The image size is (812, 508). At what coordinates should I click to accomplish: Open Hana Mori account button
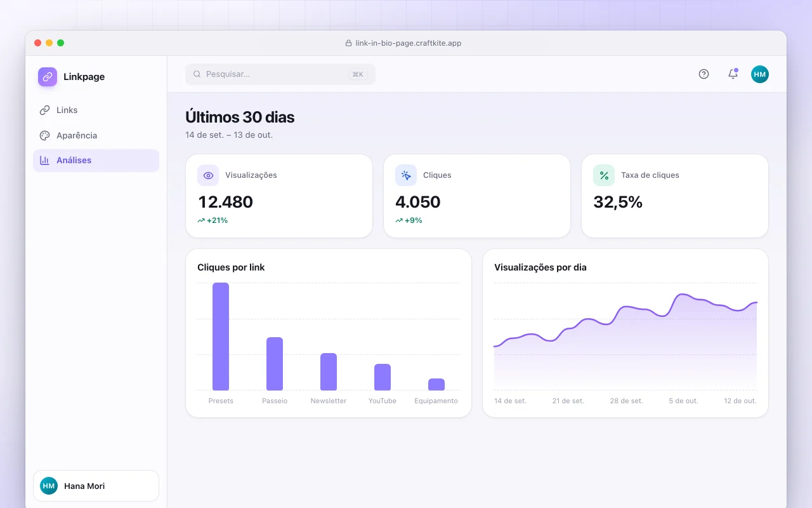(x=96, y=486)
